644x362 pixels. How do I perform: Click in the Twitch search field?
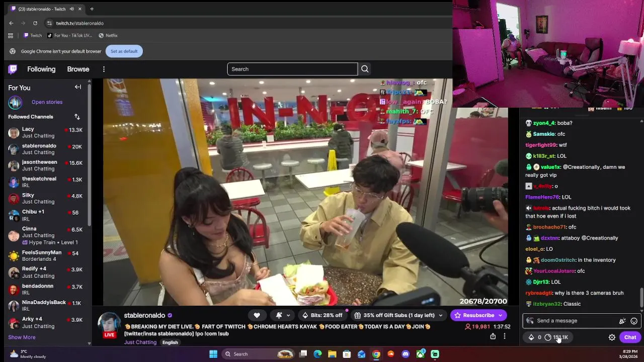[292, 69]
